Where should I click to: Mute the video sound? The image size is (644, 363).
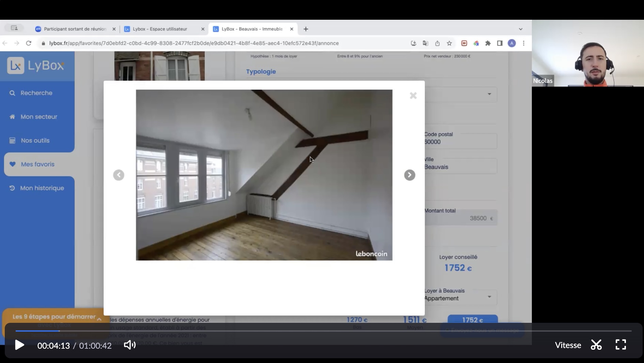129,345
